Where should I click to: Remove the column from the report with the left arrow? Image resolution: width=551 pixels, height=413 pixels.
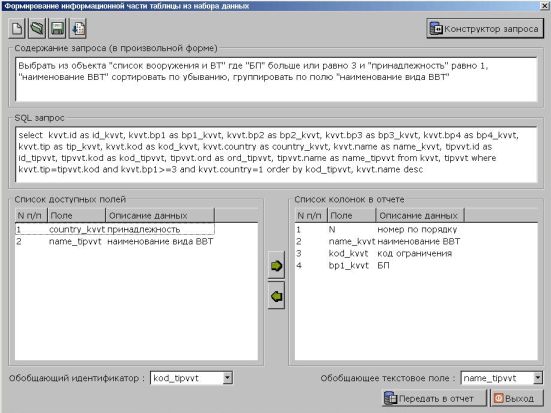276,296
